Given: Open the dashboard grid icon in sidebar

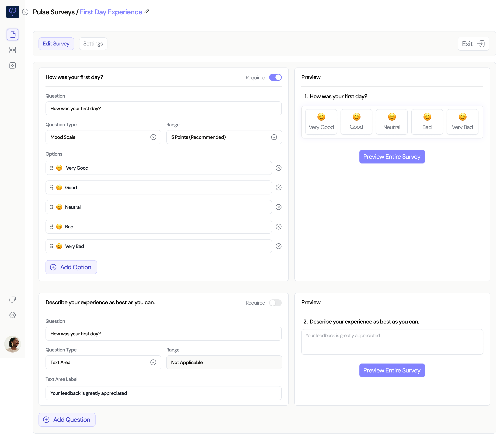Looking at the screenshot, I should (13, 50).
